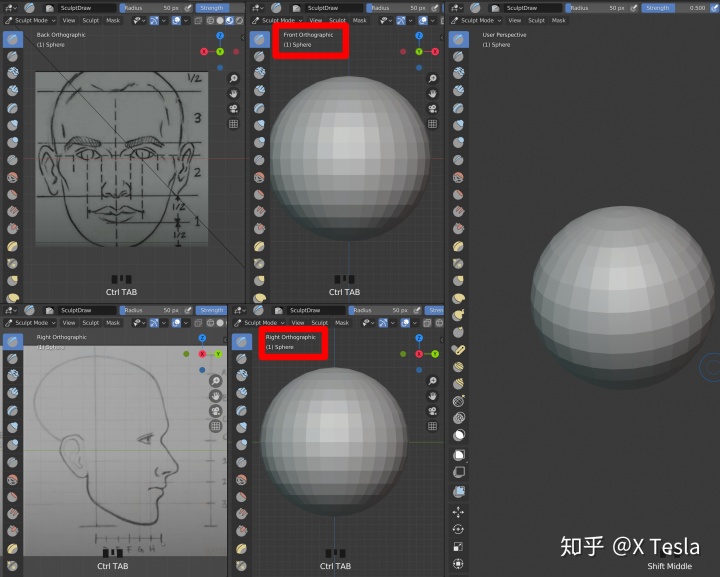Click the pan hand icon in Front Orthographic

(x=432, y=94)
